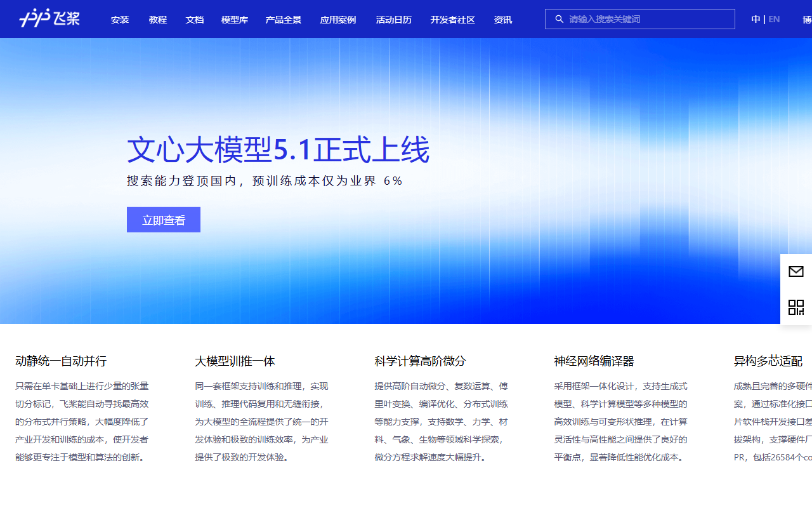Screen dimensions: 812x508
Task: Open the 科学计算高阶微分 feature heading
Action: click(420, 361)
